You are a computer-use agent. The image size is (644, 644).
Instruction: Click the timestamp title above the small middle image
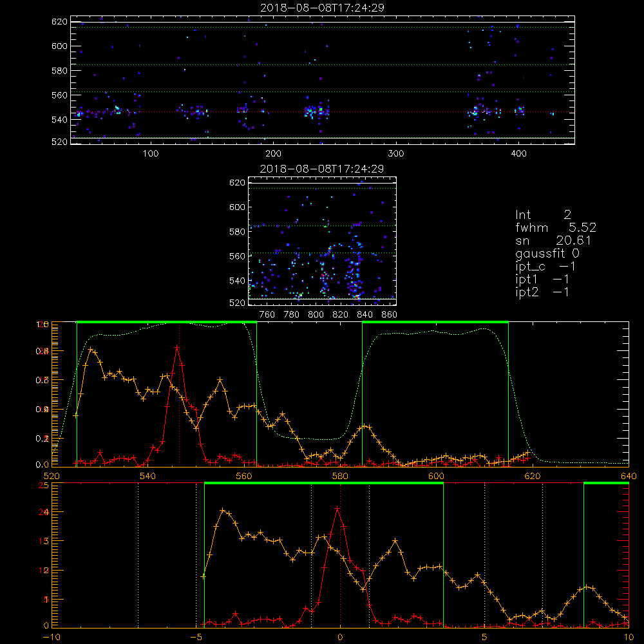322,169
